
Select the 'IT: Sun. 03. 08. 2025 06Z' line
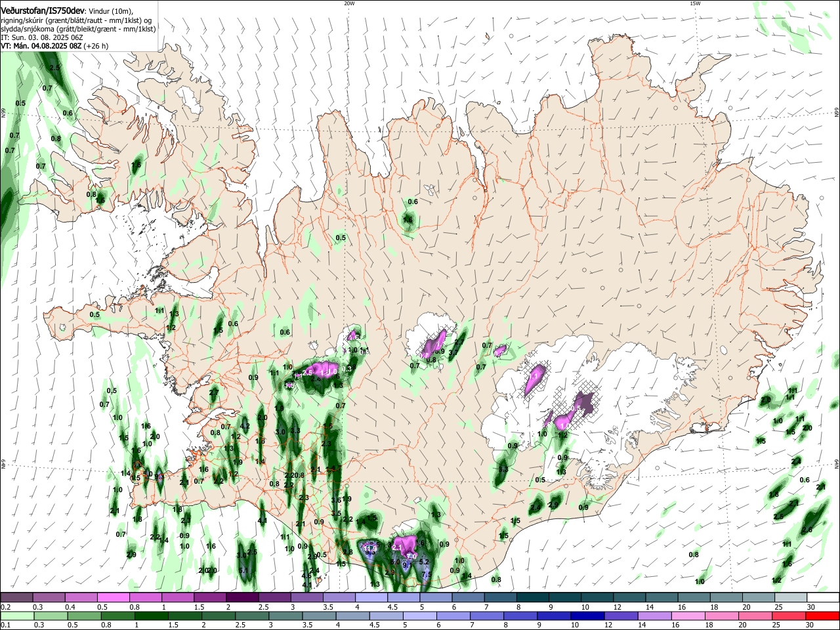tap(41, 37)
